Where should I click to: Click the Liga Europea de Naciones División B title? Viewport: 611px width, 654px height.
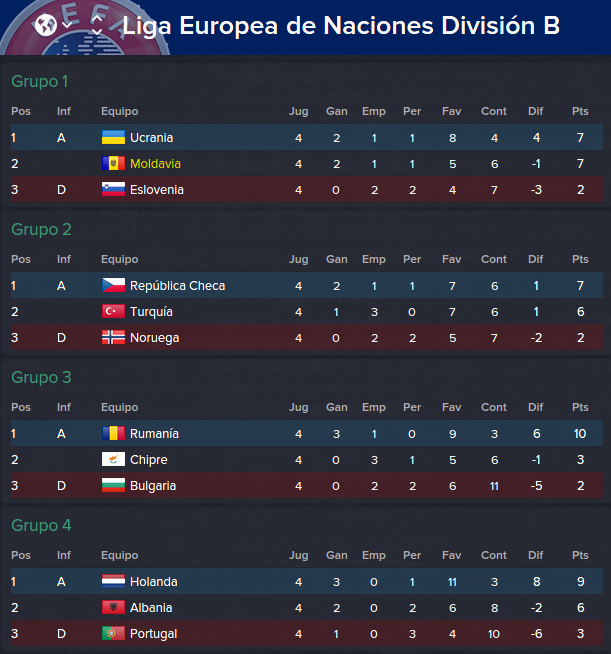pyautogui.click(x=341, y=26)
